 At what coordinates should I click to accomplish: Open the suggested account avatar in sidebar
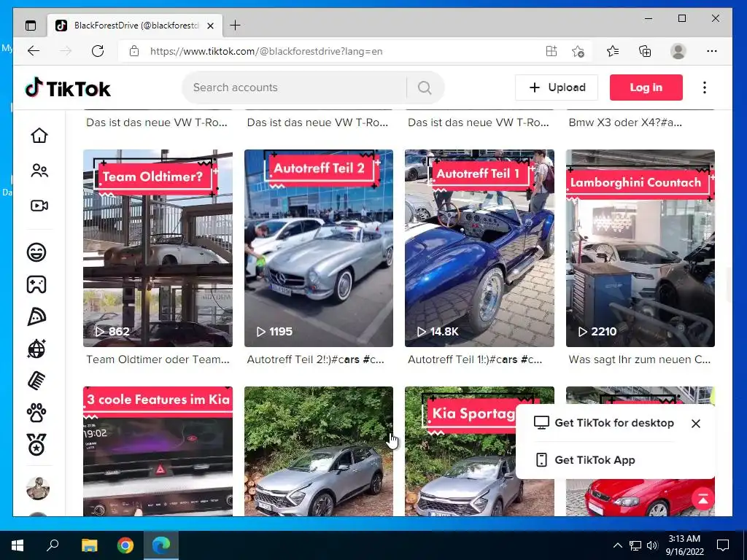38,488
